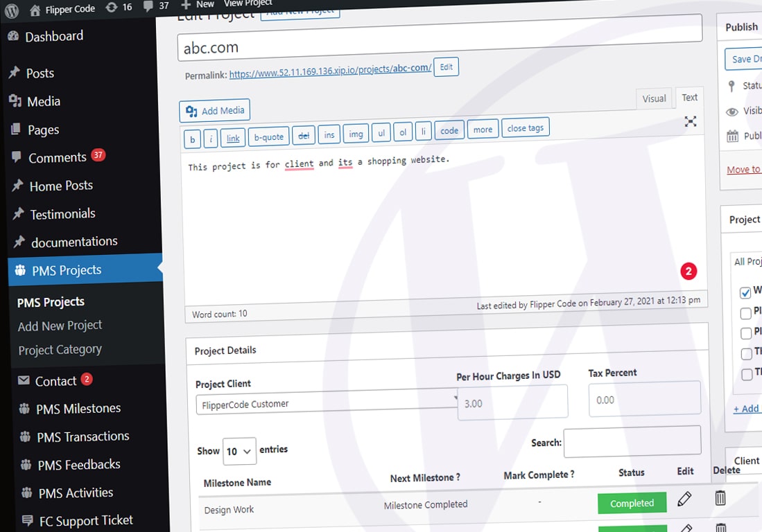Screen dimensions: 762x532
Task: Click the code quicktag button
Action: point(449,130)
